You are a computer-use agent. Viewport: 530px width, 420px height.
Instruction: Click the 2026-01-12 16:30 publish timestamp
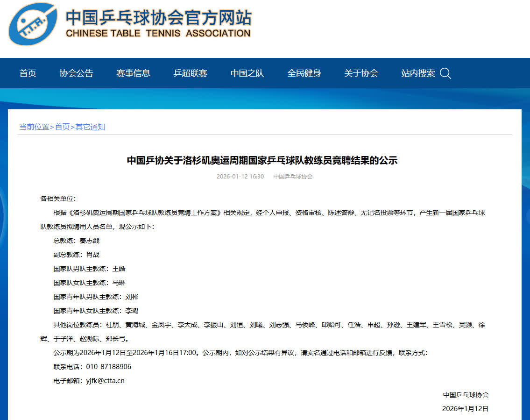[x=240, y=177]
